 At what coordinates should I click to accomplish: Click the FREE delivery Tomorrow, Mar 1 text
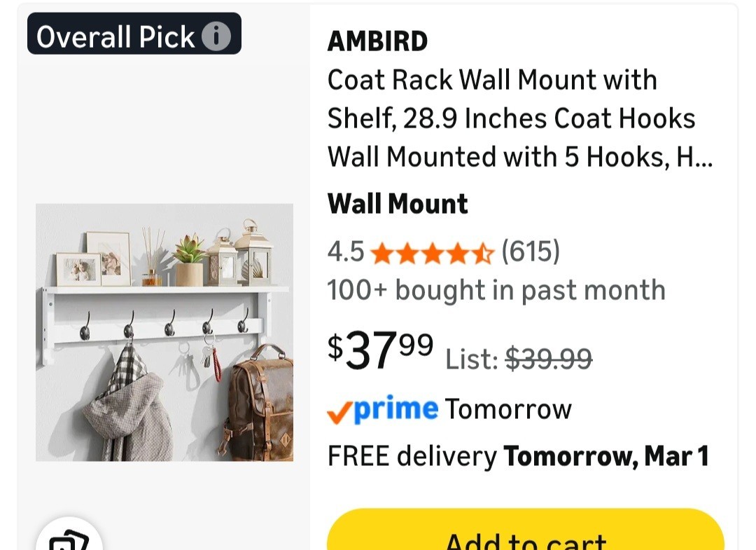[x=518, y=457]
